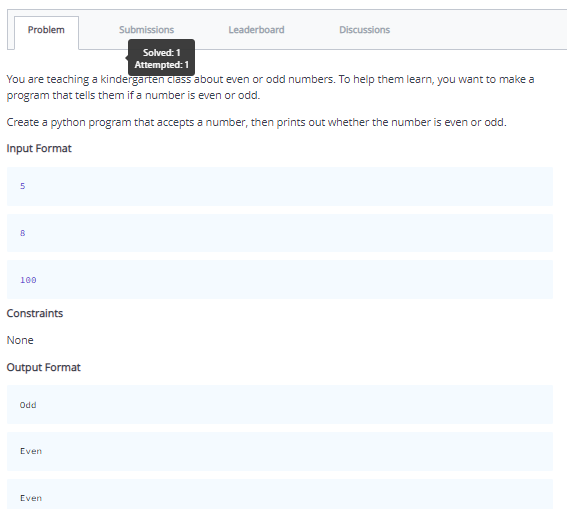Switch to the Submissions tab
Viewport: 567px width, 509px height.
tap(146, 30)
